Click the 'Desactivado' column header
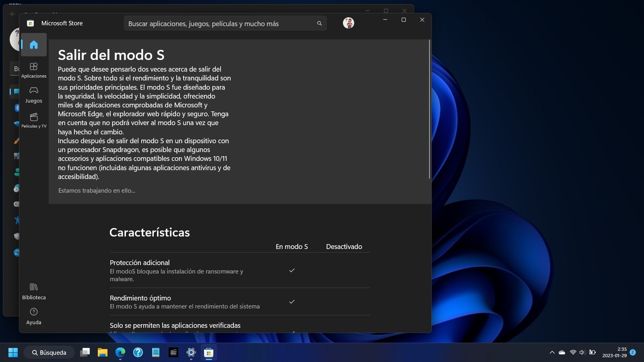The width and height of the screenshot is (644, 362). [344, 247]
